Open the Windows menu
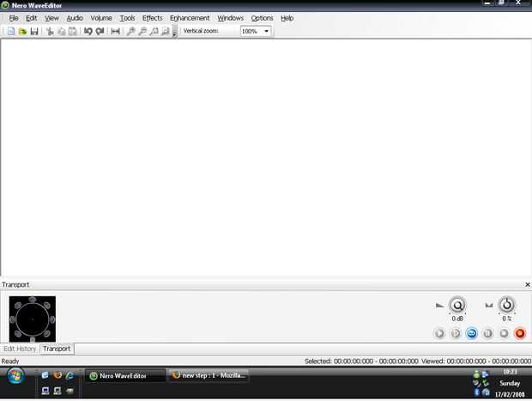Screen dimensions: 532x401 pos(230,18)
